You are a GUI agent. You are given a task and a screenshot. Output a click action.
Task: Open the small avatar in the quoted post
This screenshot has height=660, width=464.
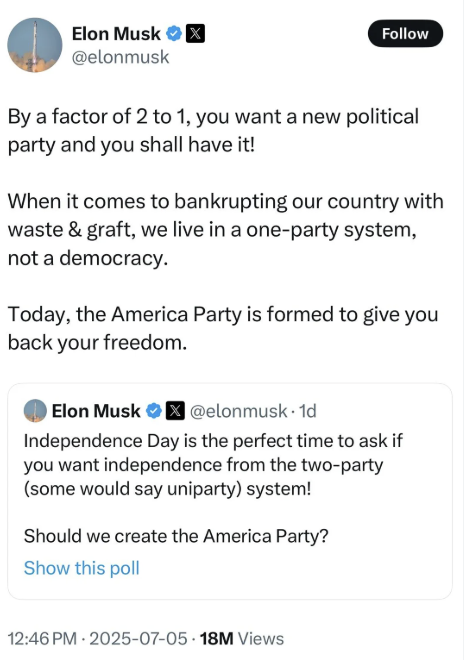(35, 411)
